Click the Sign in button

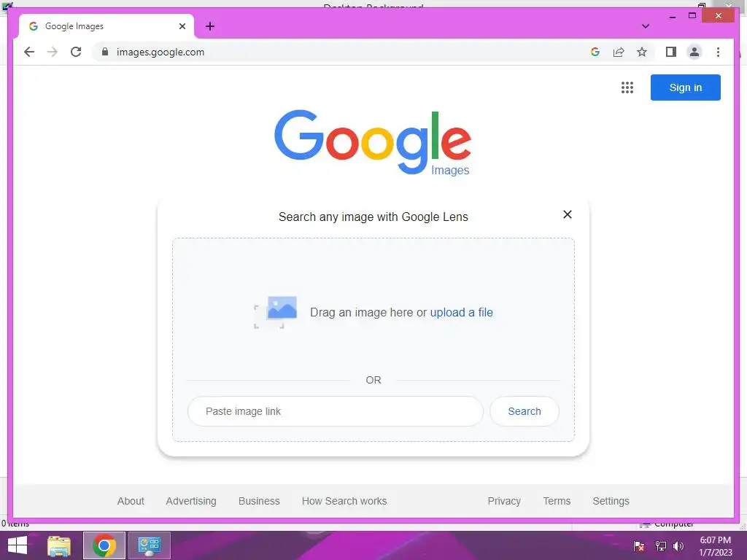click(x=685, y=87)
